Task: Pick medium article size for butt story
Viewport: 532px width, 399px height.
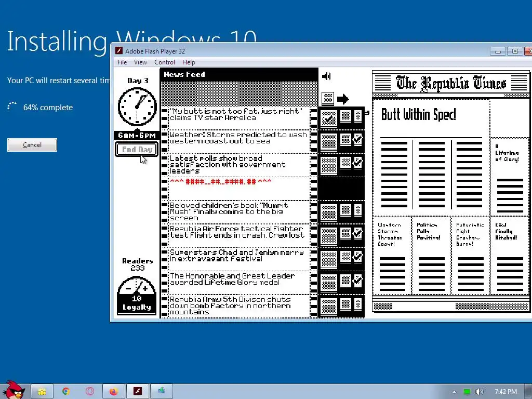Action: coord(345,116)
